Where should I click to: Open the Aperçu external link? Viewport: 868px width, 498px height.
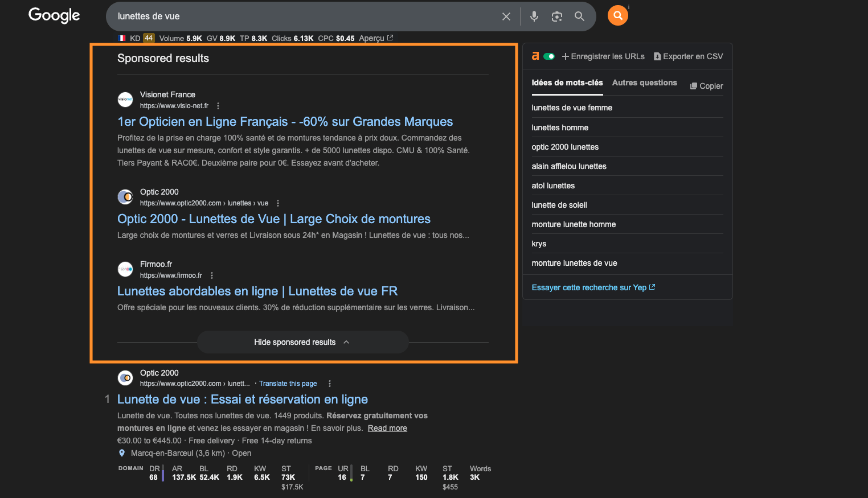coord(376,38)
